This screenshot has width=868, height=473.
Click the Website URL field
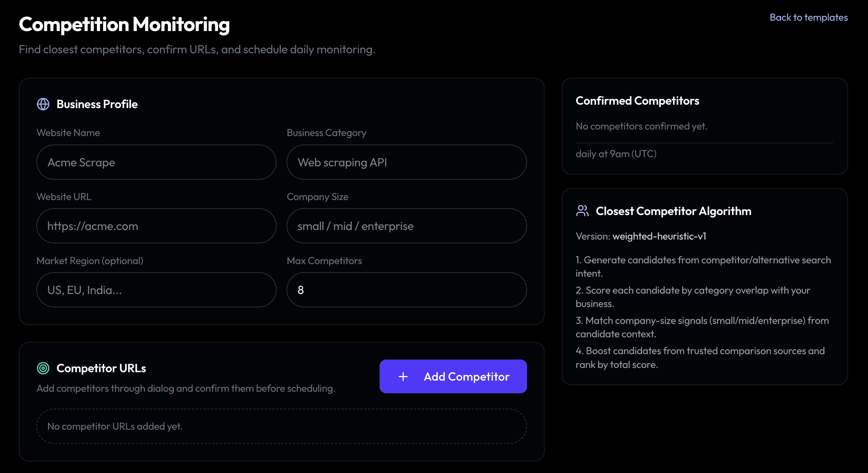tap(156, 226)
